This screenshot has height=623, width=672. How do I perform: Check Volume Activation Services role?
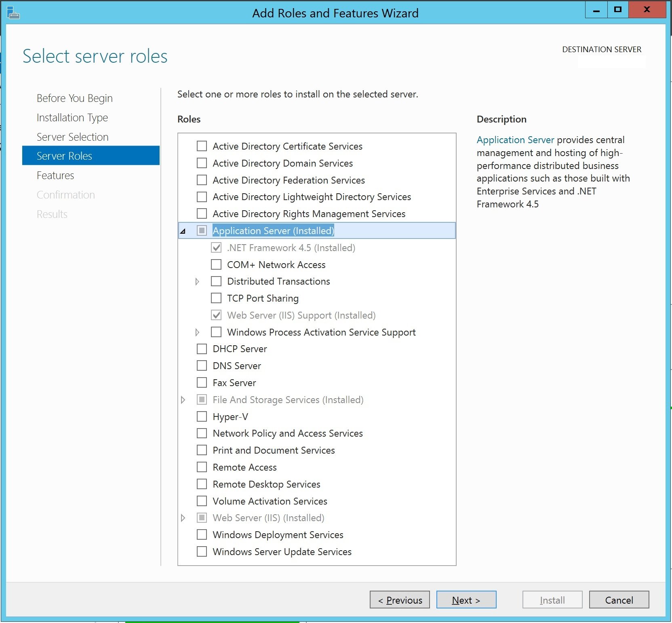coord(202,501)
